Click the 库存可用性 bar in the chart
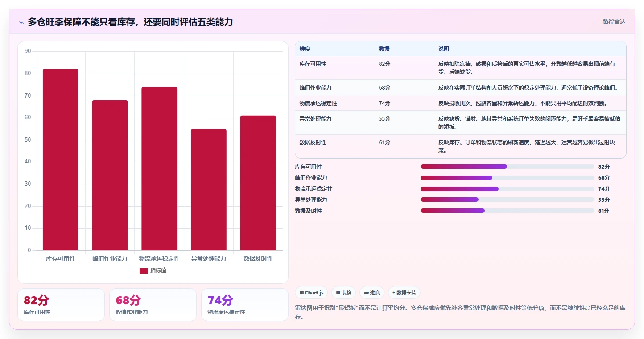The height and width of the screenshot is (339, 644). pos(61,160)
